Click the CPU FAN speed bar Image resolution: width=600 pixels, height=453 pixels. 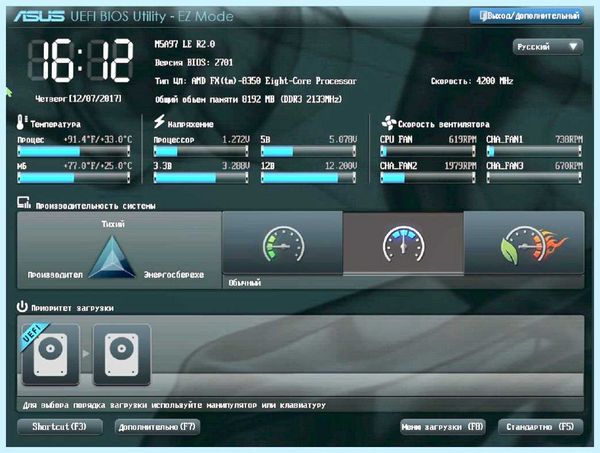(x=428, y=152)
